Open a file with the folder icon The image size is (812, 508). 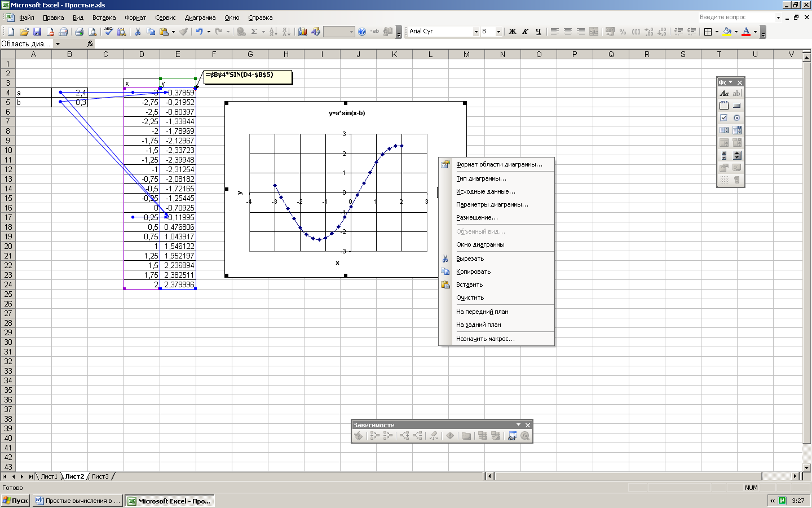pos(24,32)
